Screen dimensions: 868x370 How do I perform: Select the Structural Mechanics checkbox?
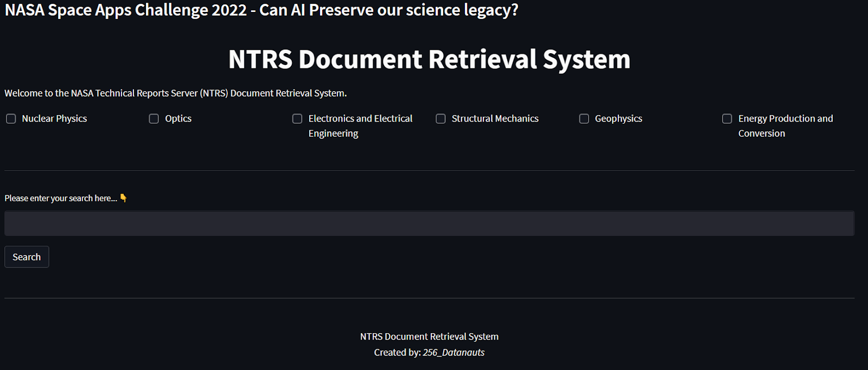(x=441, y=119)
